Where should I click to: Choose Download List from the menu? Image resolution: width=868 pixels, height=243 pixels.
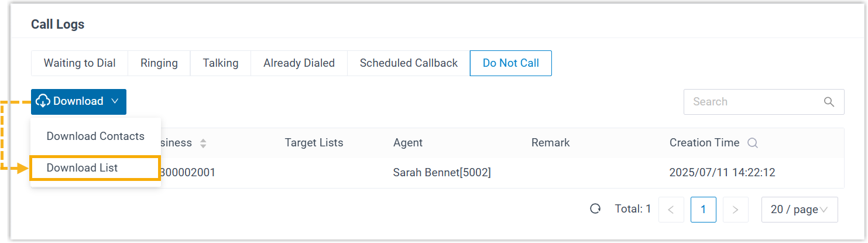point(83,168)
